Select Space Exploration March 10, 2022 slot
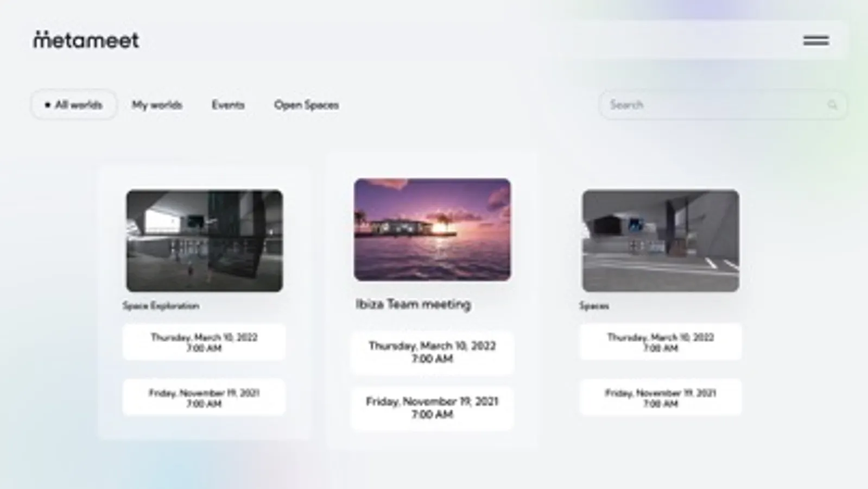This screenshot has width=868, height=489. [x=204, y=342]
